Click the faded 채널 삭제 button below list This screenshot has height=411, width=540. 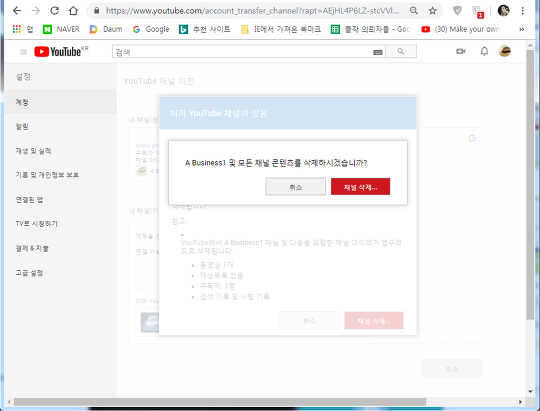point(374,321)
